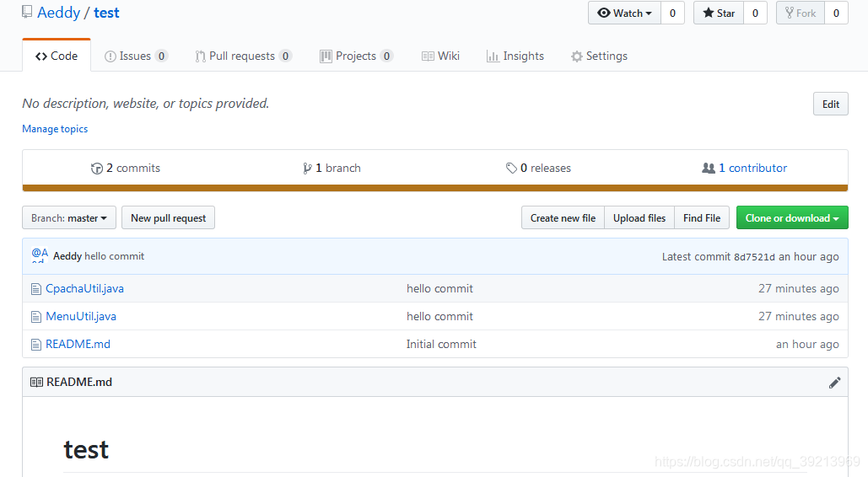Click the New pull request button
This screenshot has height=477, width=868.
tap(169, 218)
